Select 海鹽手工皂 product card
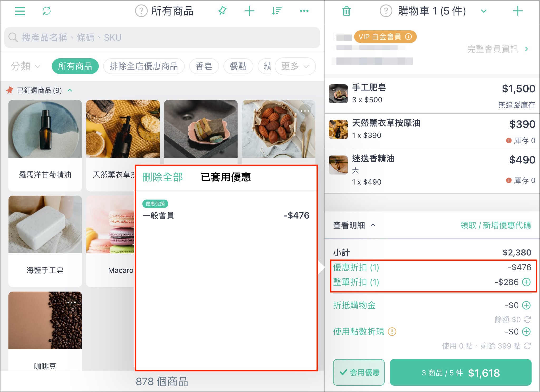Screen dimensions: 540x392 [x=45, y=241]
